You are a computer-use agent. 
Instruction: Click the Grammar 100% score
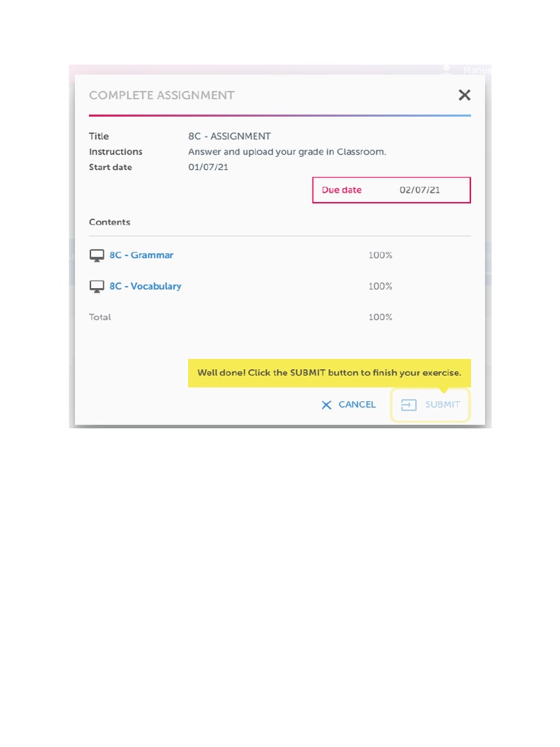(380, 255)
